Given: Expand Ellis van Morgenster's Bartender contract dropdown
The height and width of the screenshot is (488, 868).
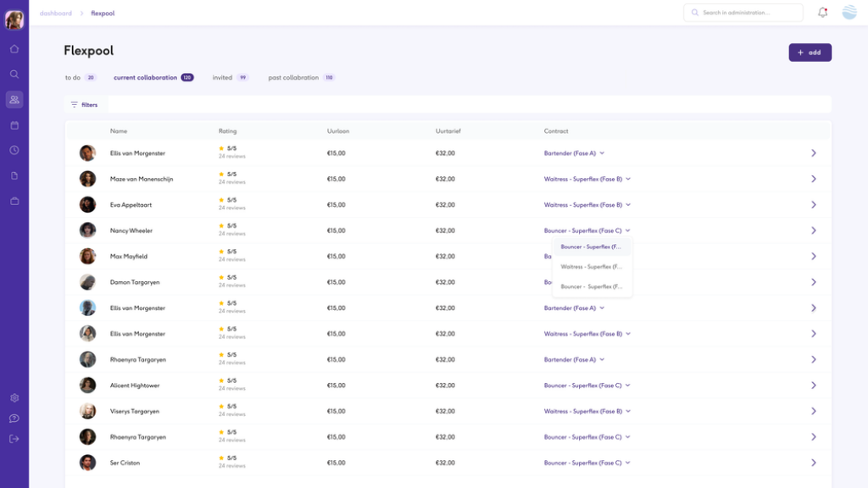Looking at the screenshot, I should coord(602,153).
